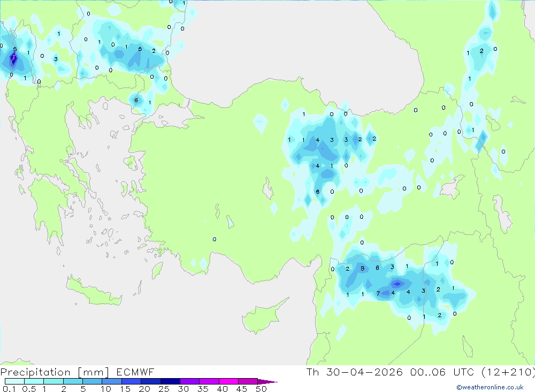Click the "45" legend scale label

[242, 389]
